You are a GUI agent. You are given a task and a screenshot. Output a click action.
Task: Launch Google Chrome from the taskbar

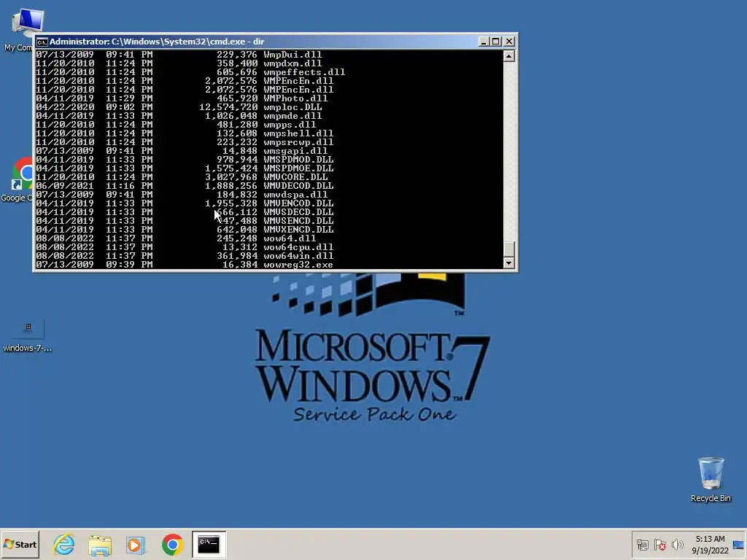tap(172, 545)
